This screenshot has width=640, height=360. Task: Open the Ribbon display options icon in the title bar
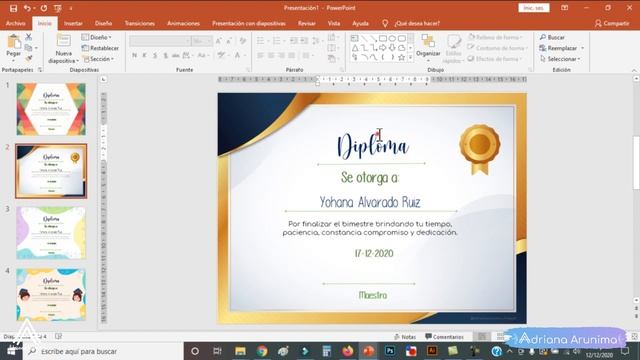564,8
